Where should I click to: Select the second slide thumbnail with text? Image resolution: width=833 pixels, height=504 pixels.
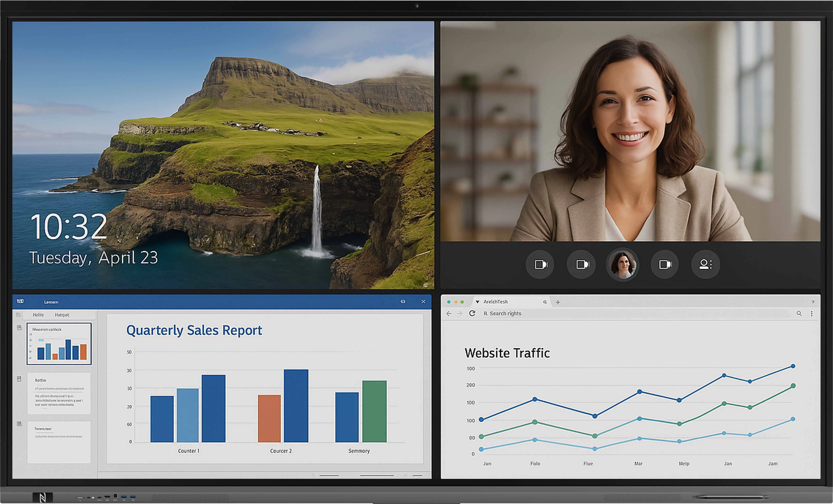pyautogui.click(x=59, y=394)
